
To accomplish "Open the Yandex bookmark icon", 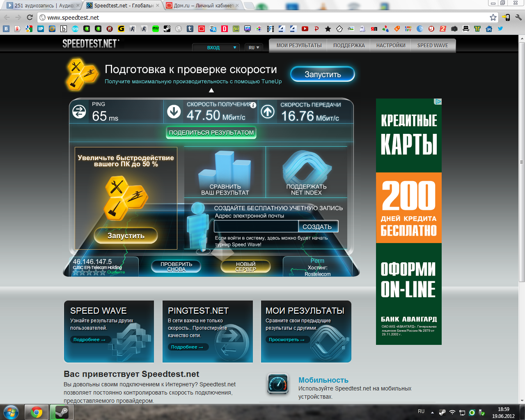I will (17, 29).
